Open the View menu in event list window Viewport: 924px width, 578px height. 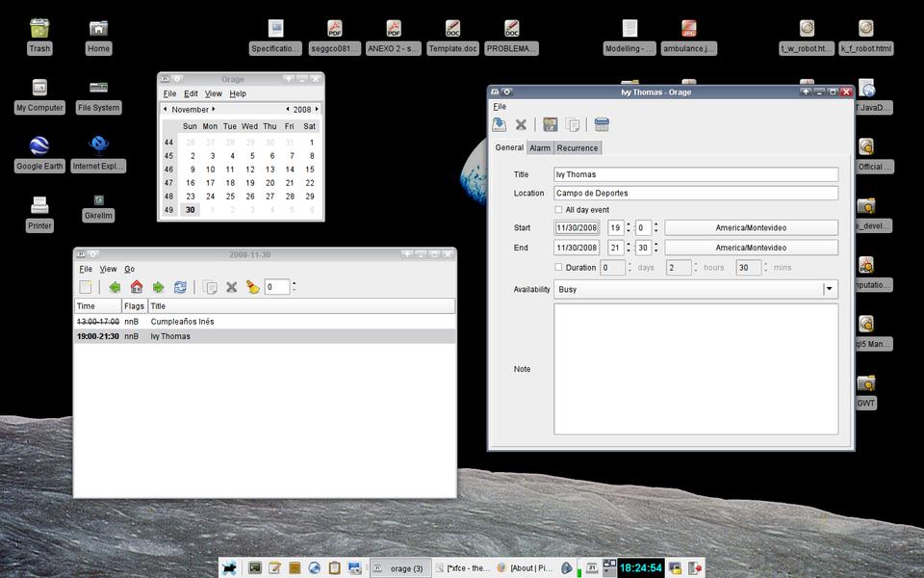[108, 269]
